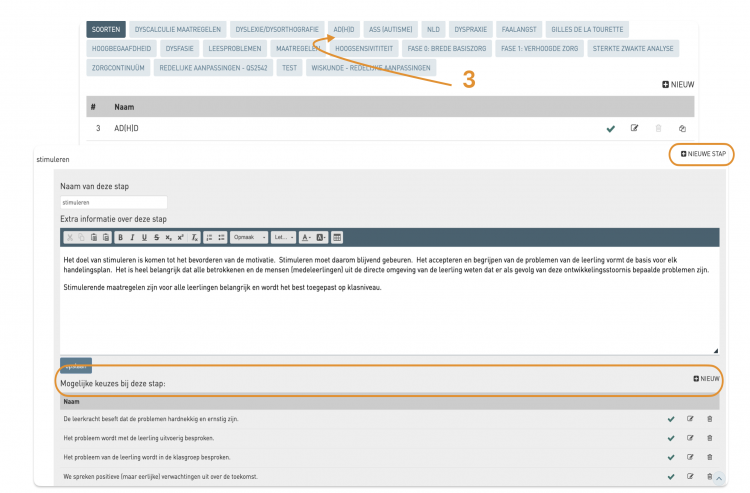Edit the 'De leerkracht beseft' choice

tap(690, 419)
